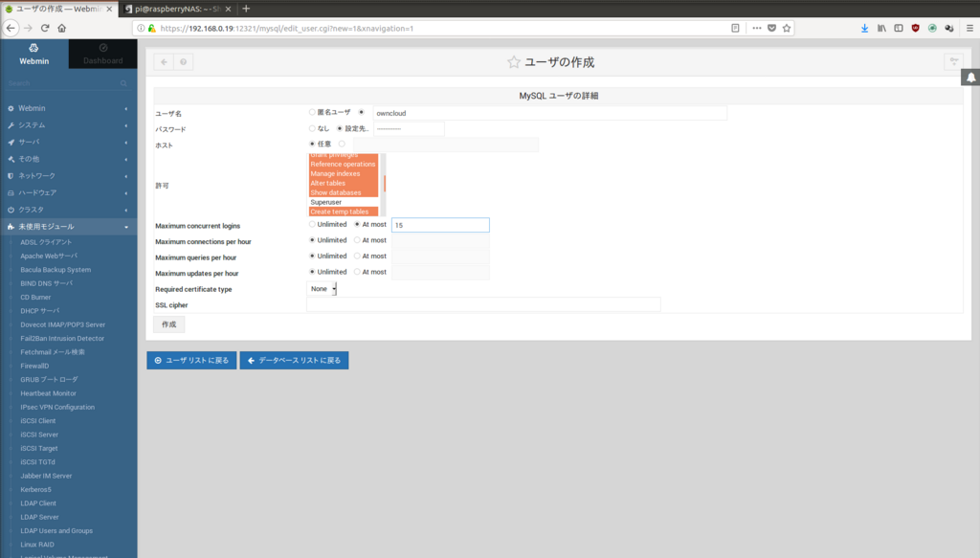Click the permissions list scrollbar
This screenshot has width=980, height=558.
[x=384, y=185]
